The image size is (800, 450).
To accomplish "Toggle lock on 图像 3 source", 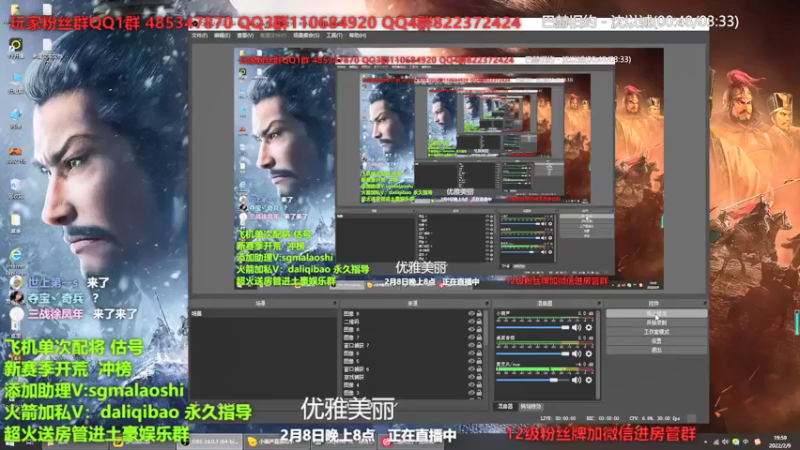I will pyautogui.click(x=480, y=393).
